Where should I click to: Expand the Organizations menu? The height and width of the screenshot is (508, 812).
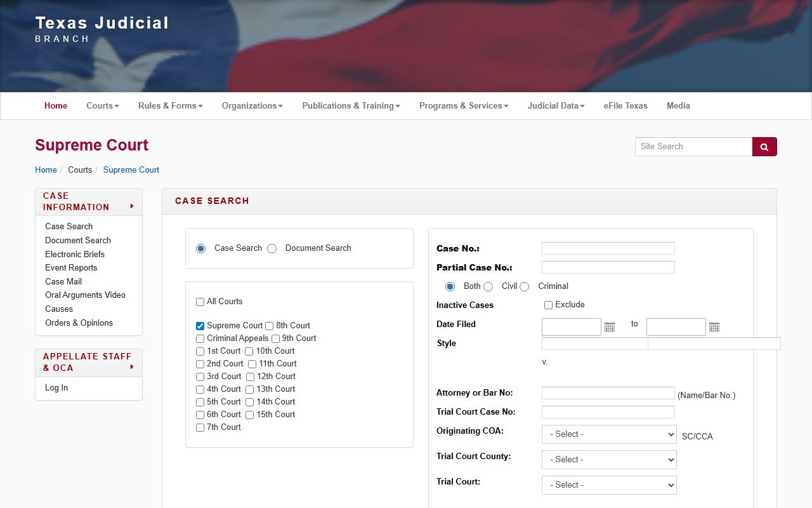(x=252, y=106)
